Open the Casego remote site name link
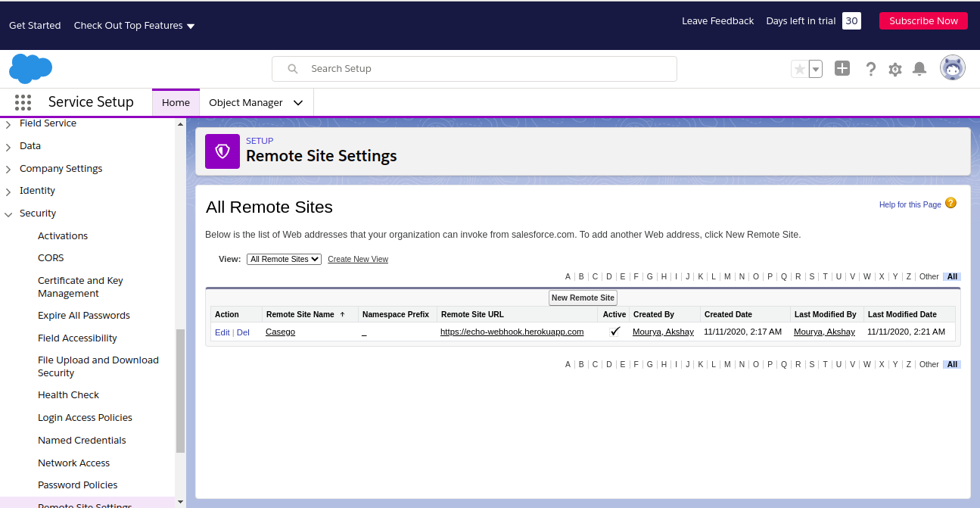Viewport: 980px width, 508px height. point(280,332)
